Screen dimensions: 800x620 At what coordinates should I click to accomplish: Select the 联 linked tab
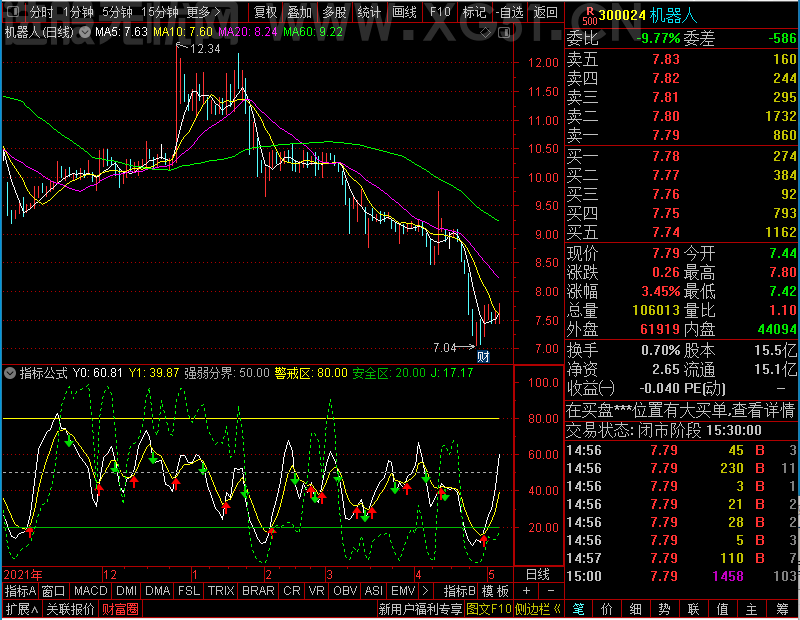tap(693, 609)
